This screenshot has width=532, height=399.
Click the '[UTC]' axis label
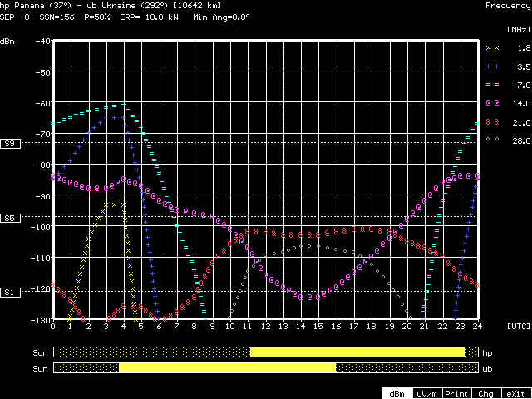click(x=519, y=326)
